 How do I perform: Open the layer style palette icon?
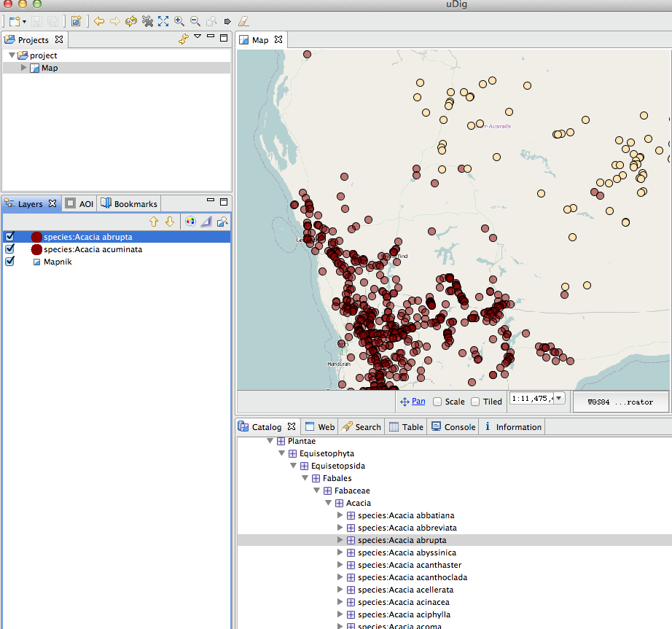coord(190,222)
